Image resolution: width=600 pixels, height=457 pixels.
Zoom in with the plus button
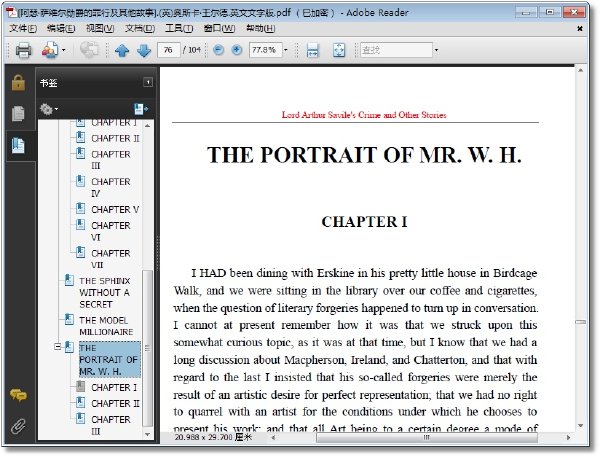click(237, 50)
